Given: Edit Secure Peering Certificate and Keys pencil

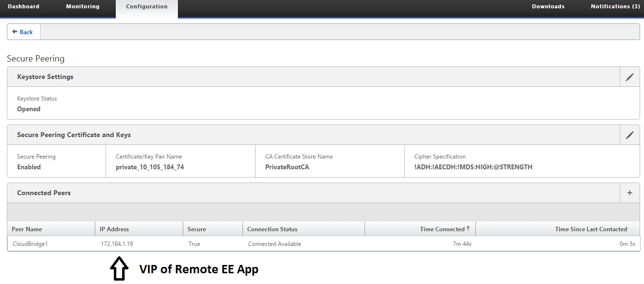Looking at the screenshot, I should click(630, 135).
